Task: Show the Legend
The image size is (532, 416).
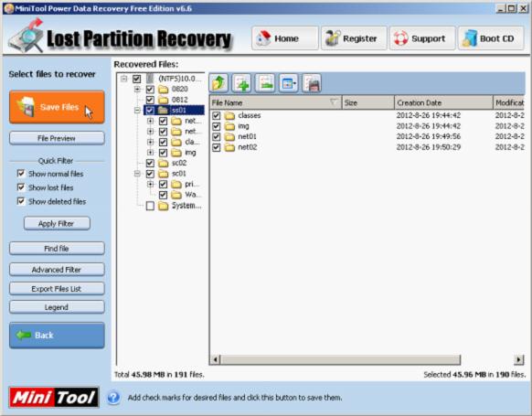Action: 57,307
